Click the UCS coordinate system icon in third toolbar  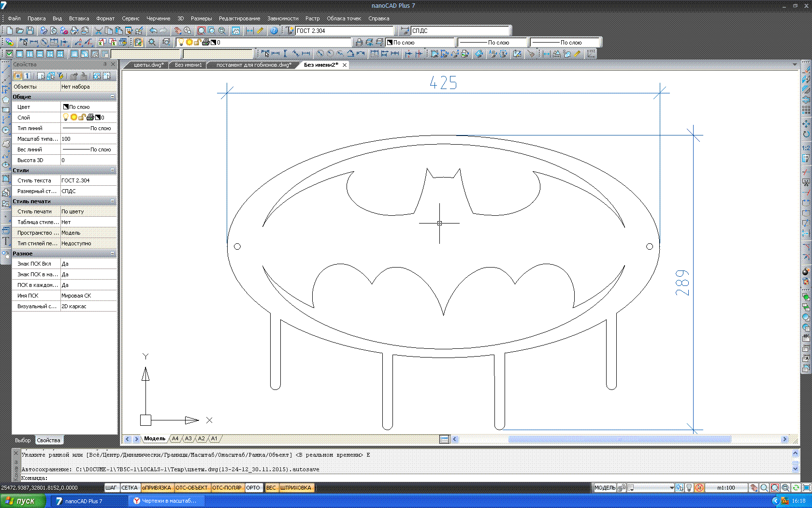(x=592, y=54)
